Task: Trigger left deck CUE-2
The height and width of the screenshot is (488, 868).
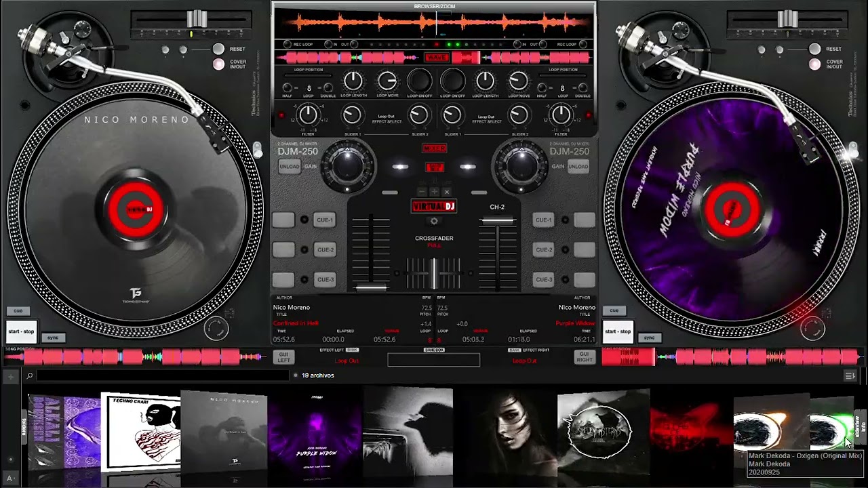Action: tap(325, 249)
